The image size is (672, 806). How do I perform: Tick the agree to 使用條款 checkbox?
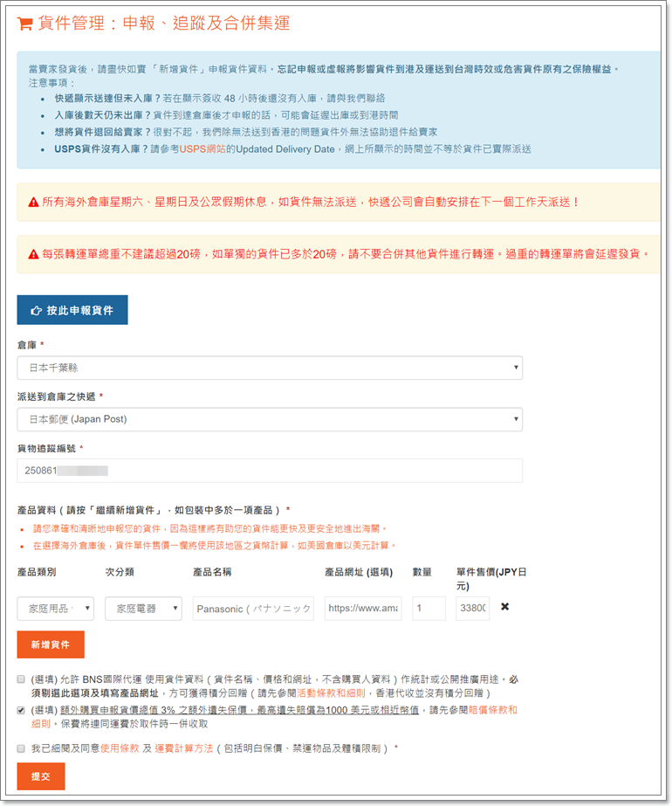pos(21,748)
